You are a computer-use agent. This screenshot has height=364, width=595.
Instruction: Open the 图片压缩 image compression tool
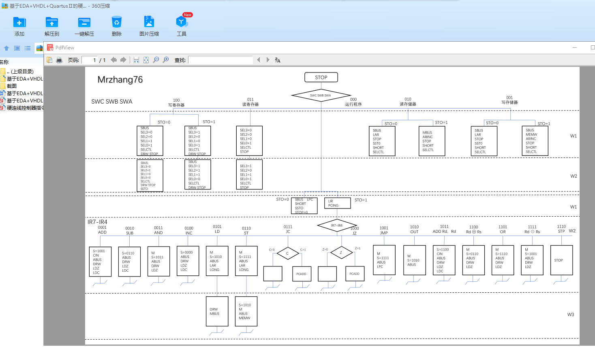click(x=149, y=24)
